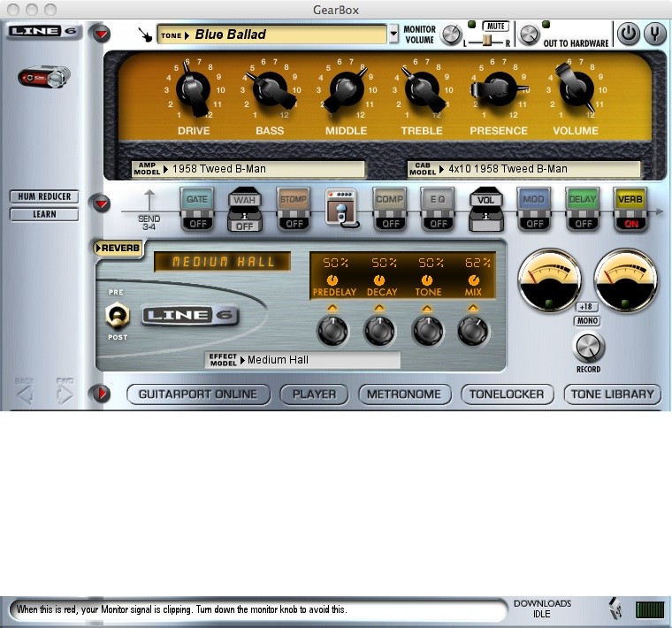Viewport: 672px width, 628px height.
Task: Click the Mix orange mini knob
Action: [x=474, y=280]
